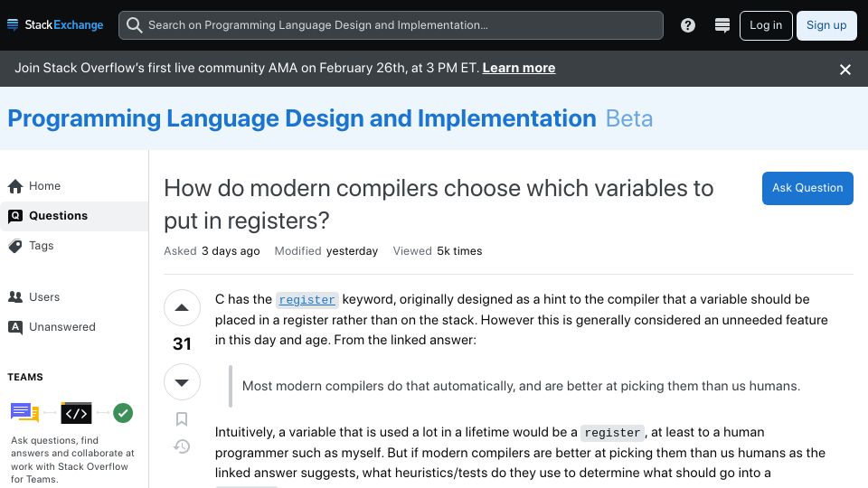Image resolution: width=868 pixels, height=488 pixels.
Task: Click the Teams code bracket illustration
Action: click(76, 413)
